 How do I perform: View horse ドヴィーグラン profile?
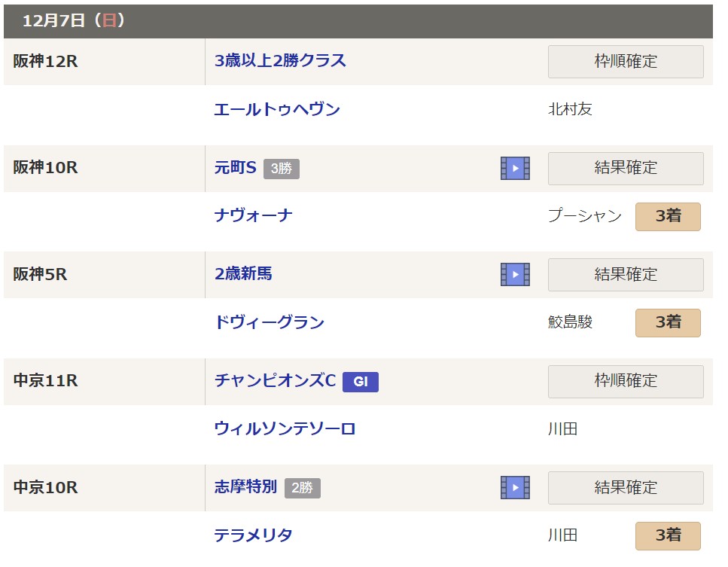(270, 323)
